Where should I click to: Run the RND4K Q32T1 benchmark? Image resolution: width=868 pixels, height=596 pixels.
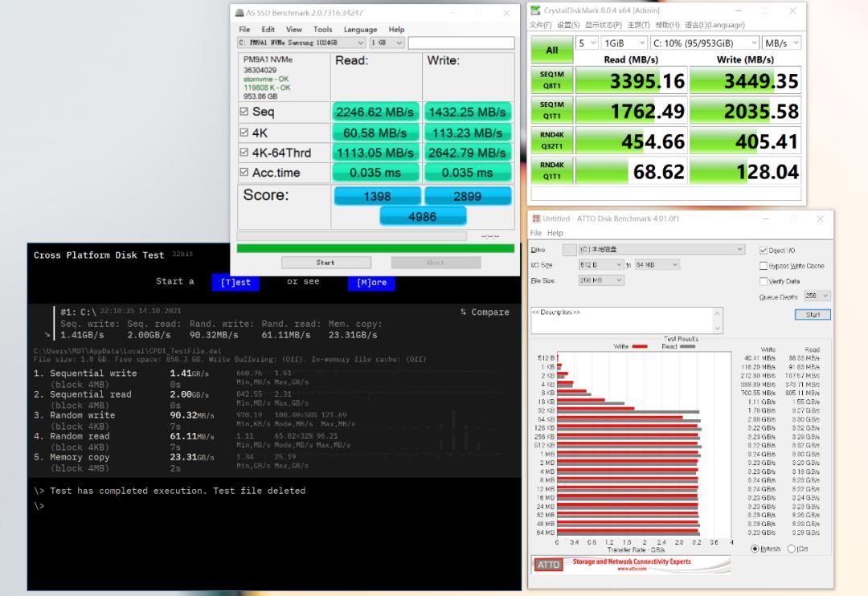[551, 141]
